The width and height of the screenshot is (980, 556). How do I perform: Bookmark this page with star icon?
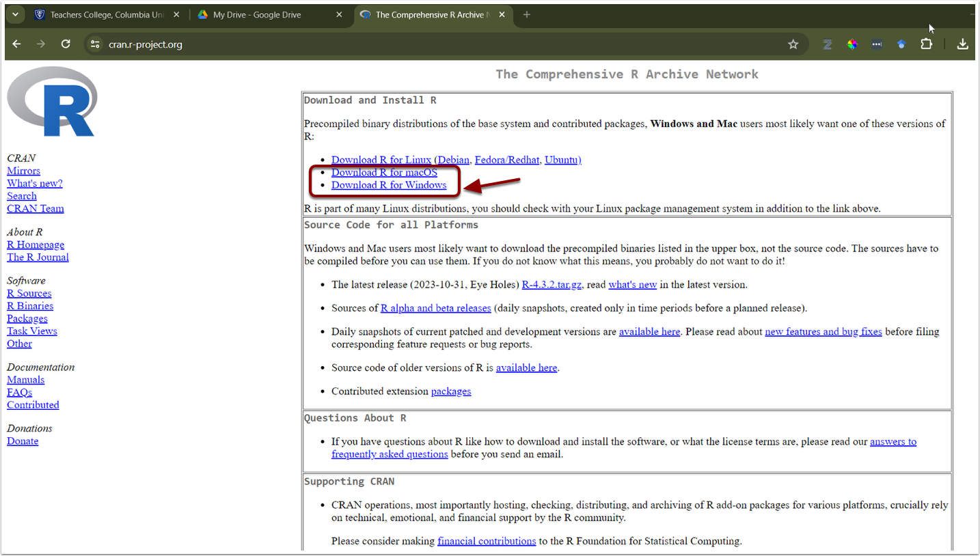click(x=793, y=44)
